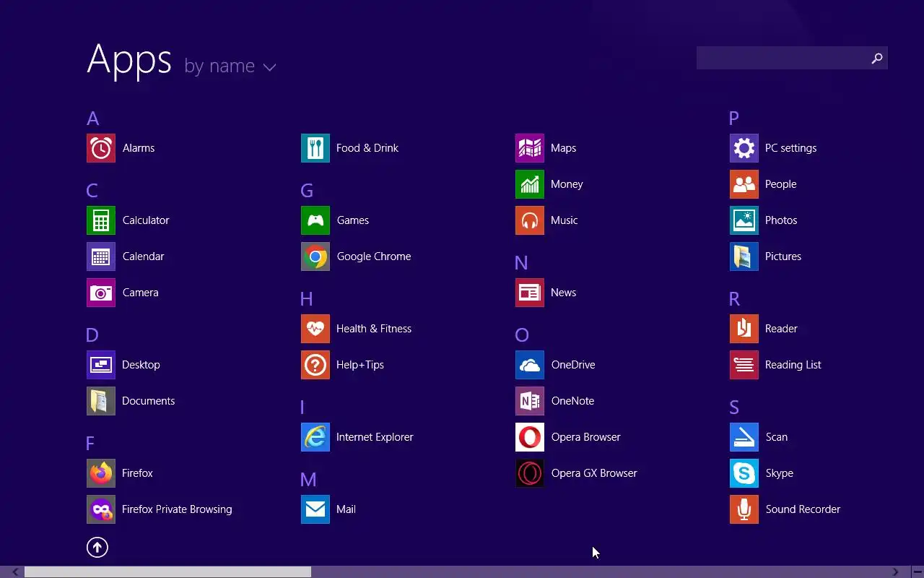
Task: Select the letter F group header
Action: point(90,444)
